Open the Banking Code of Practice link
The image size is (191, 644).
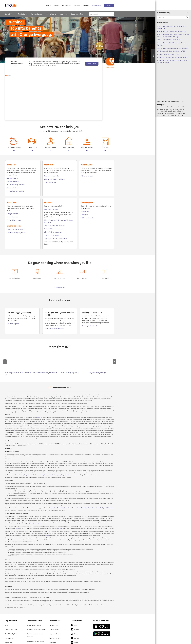point(91,326)
